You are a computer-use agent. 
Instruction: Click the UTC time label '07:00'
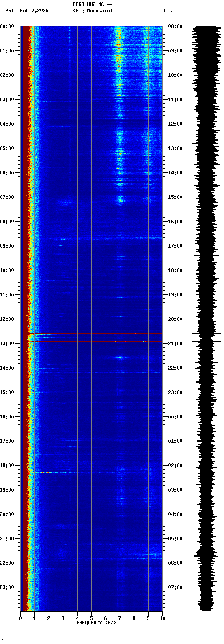pyautogui.click(x=175, y=587)
